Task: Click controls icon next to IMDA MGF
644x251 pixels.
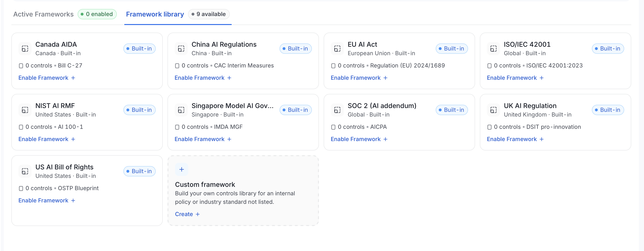Action: 177,127
